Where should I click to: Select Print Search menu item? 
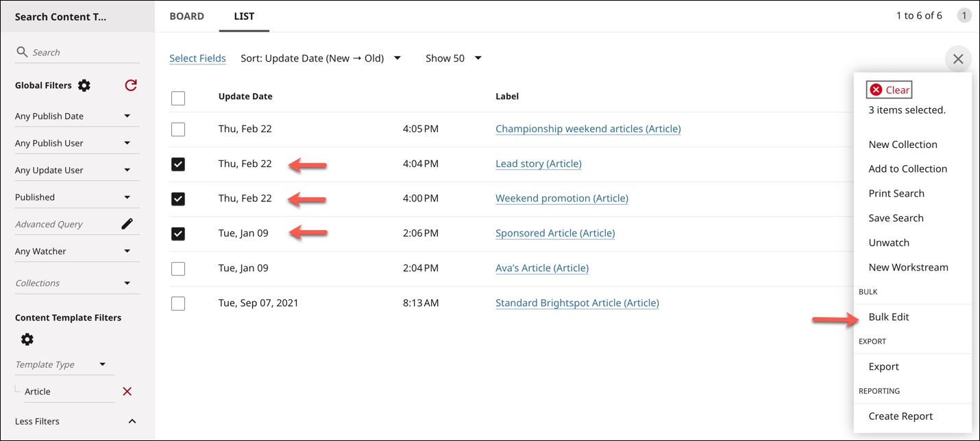(x=896, y=194)
